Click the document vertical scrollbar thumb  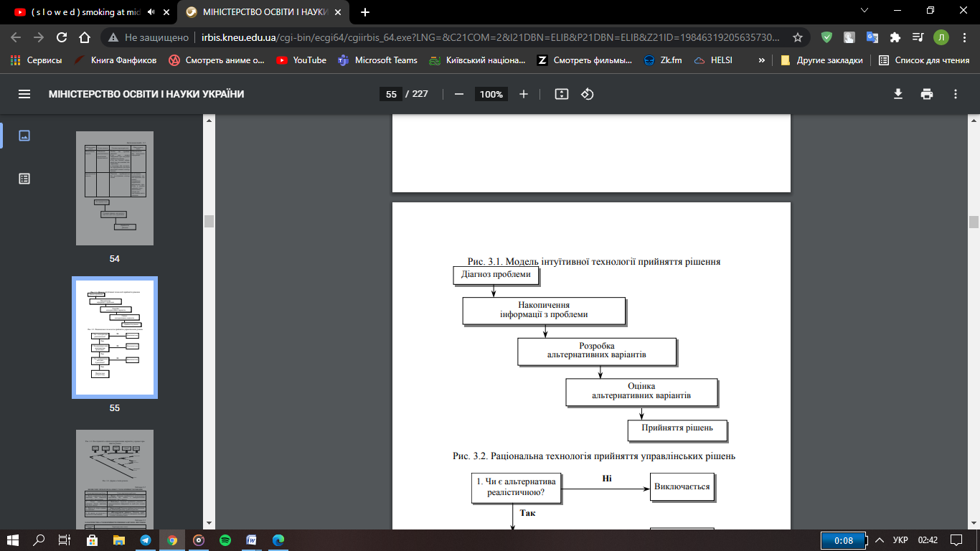pyautogui.click(x=974, y=222)
